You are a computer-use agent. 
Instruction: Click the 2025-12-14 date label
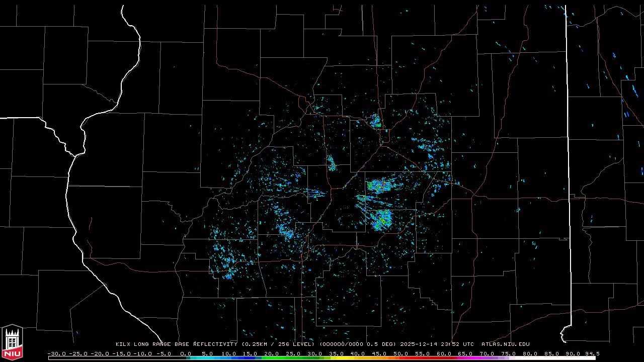click(x=419, y=344)
